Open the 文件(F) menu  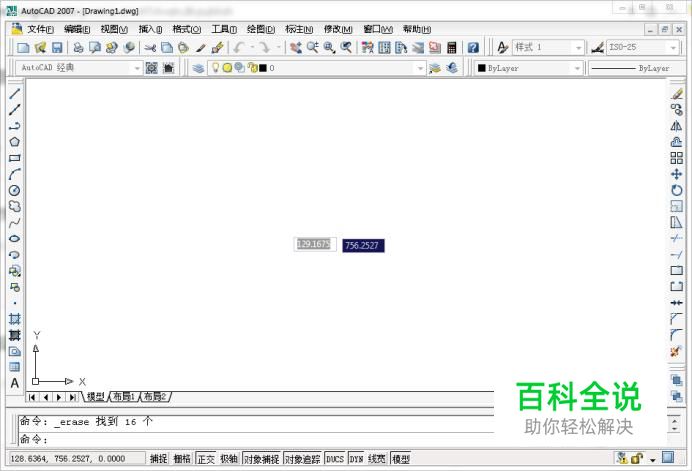[x=40, y=29]
